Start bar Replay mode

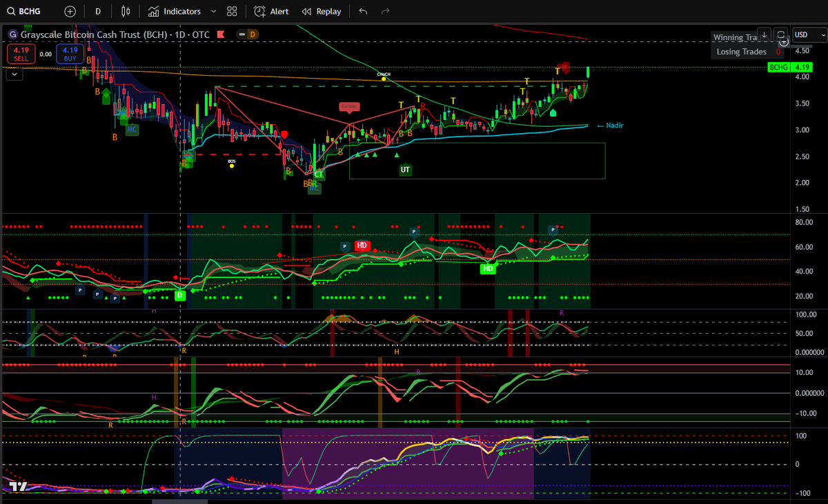click(322, 11)
